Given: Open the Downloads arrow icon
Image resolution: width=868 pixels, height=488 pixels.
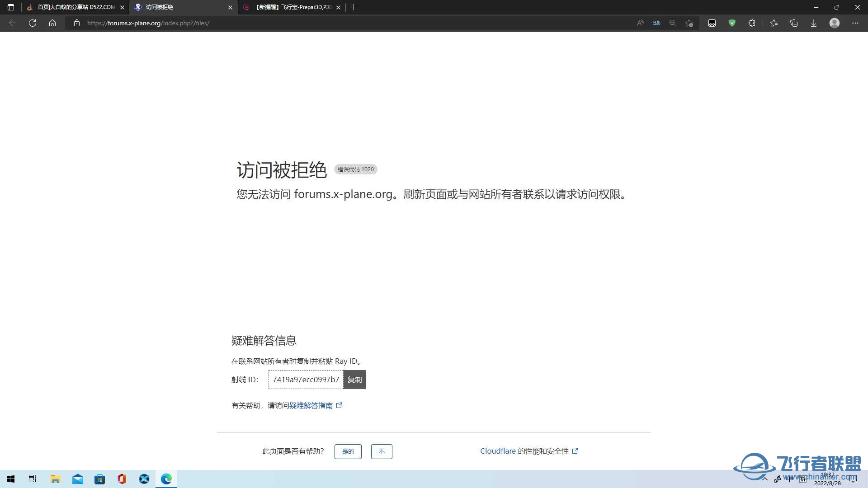Looking at the screenshot, I should (814, 23).
